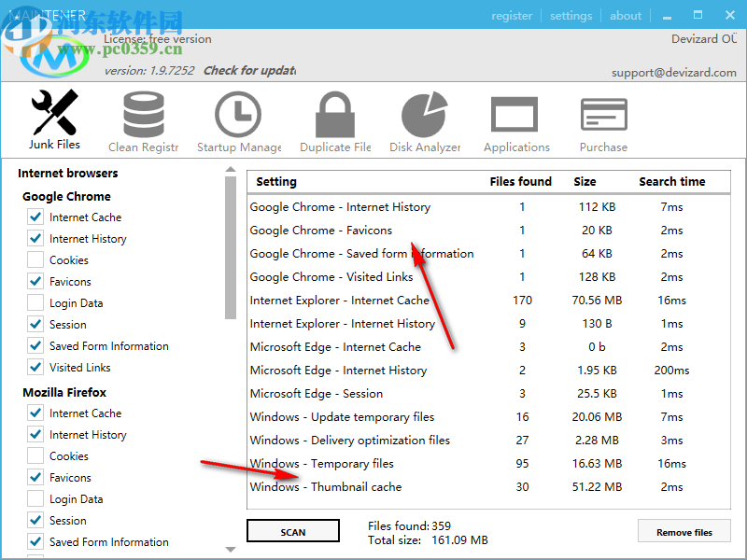Image resolution: width=747 pixels, height=560 pixels.
Task: Select row Windows - Temporary files
Action: (488, 464)
